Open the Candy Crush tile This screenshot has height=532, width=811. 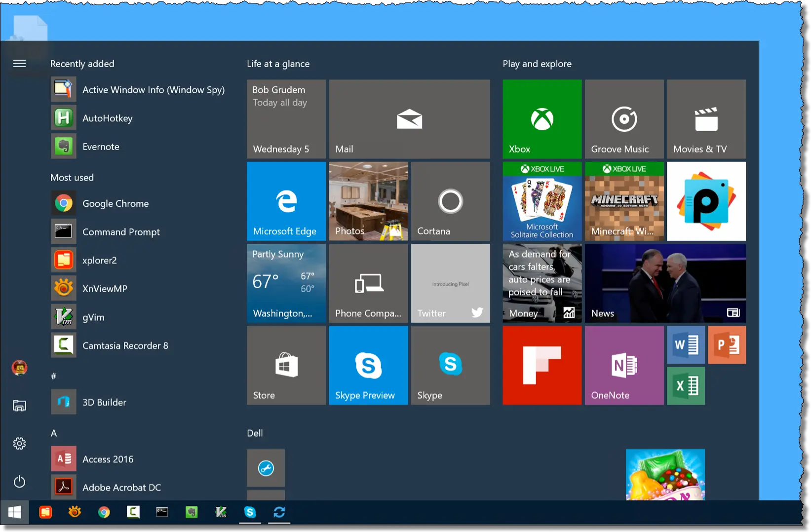(x=665, y=474)
